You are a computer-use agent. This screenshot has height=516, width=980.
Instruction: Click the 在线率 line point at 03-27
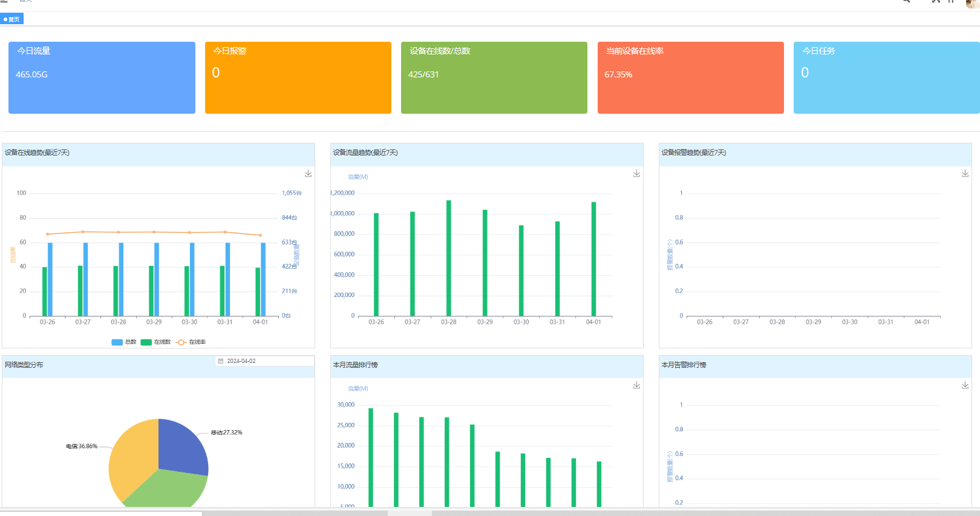83,232
